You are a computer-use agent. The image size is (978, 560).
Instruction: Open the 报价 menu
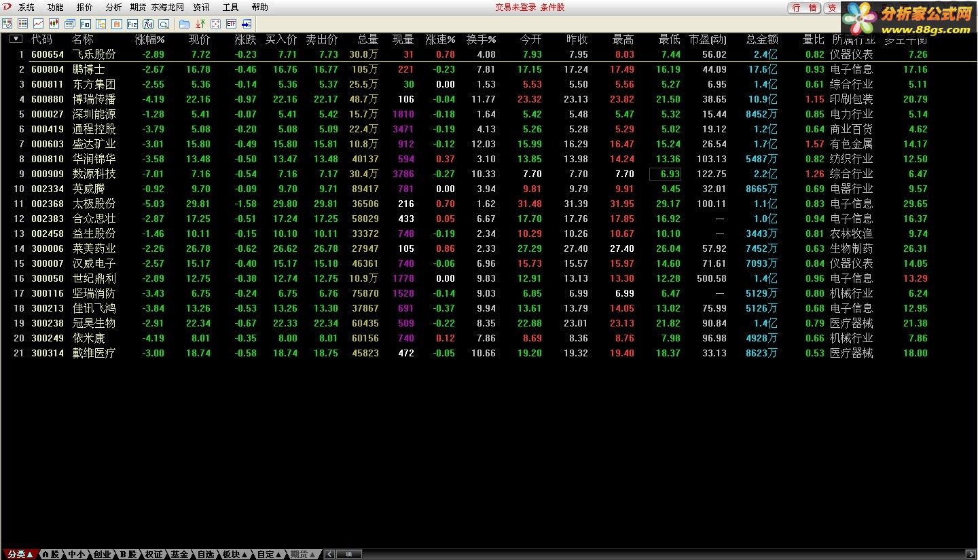(x=85, y=7)
